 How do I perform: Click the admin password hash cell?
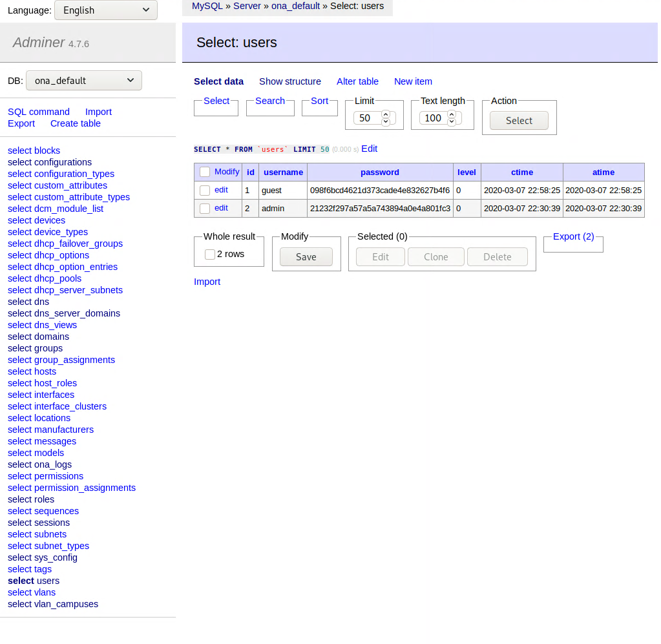(x=380, y=209)
